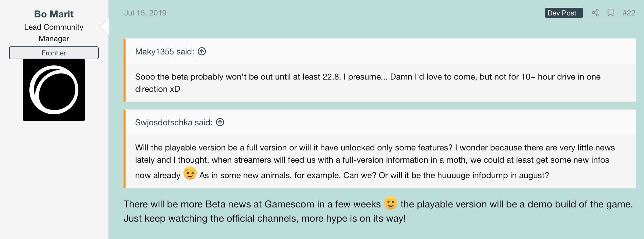Click the smiley emoji in the reply
This screenshot has width=644, height=239.
390,203
